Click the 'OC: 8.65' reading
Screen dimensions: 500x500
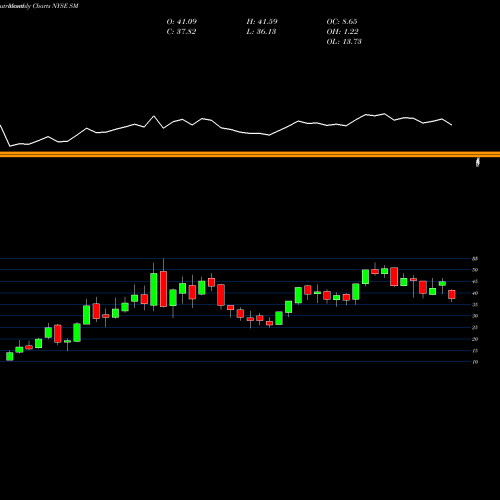(x=342, y=22)
